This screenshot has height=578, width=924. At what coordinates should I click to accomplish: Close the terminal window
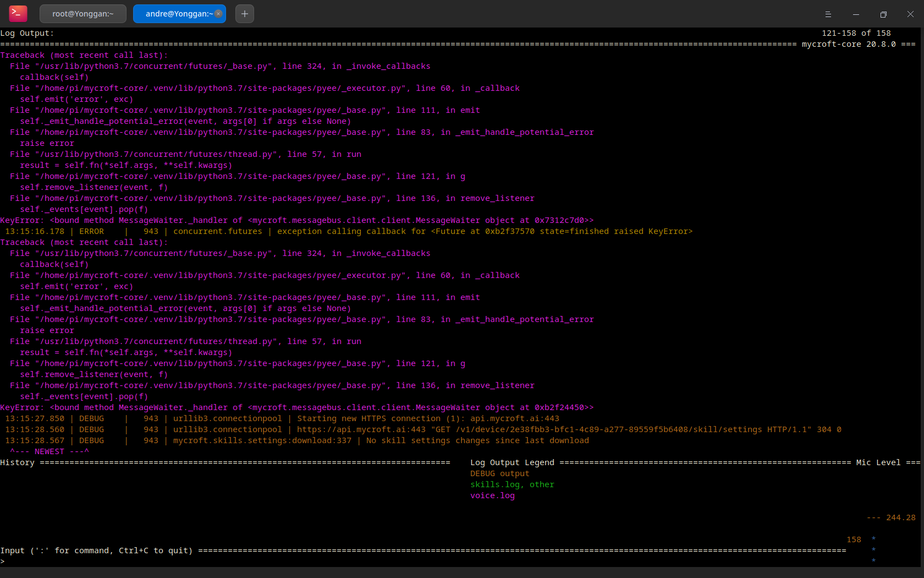[x=910, y=14]
